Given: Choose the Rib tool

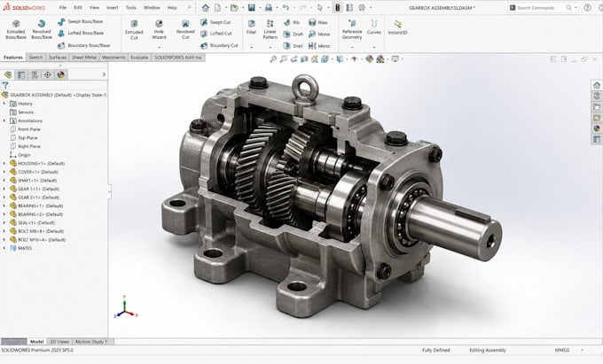Looking at the screenshot, I should point(292,23).
